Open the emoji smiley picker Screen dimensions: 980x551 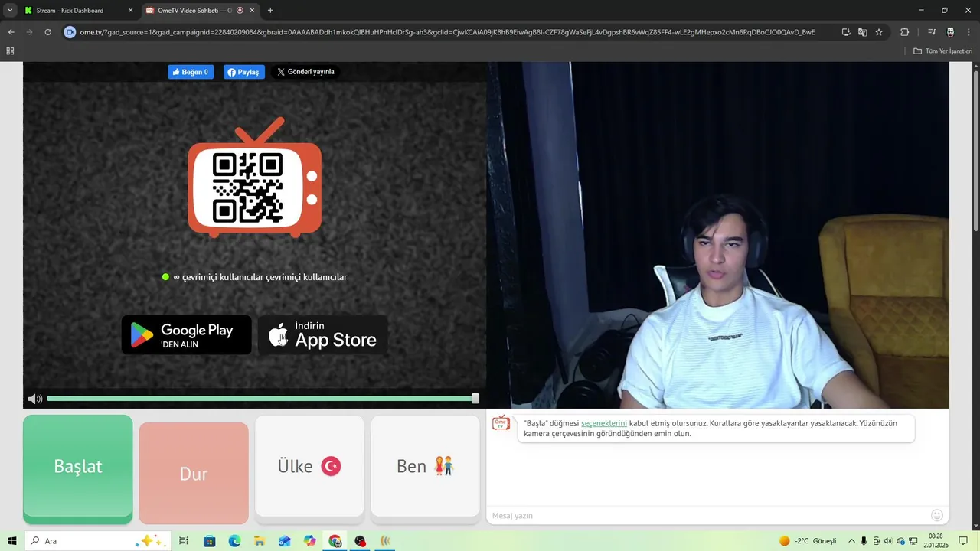point(937,515)
